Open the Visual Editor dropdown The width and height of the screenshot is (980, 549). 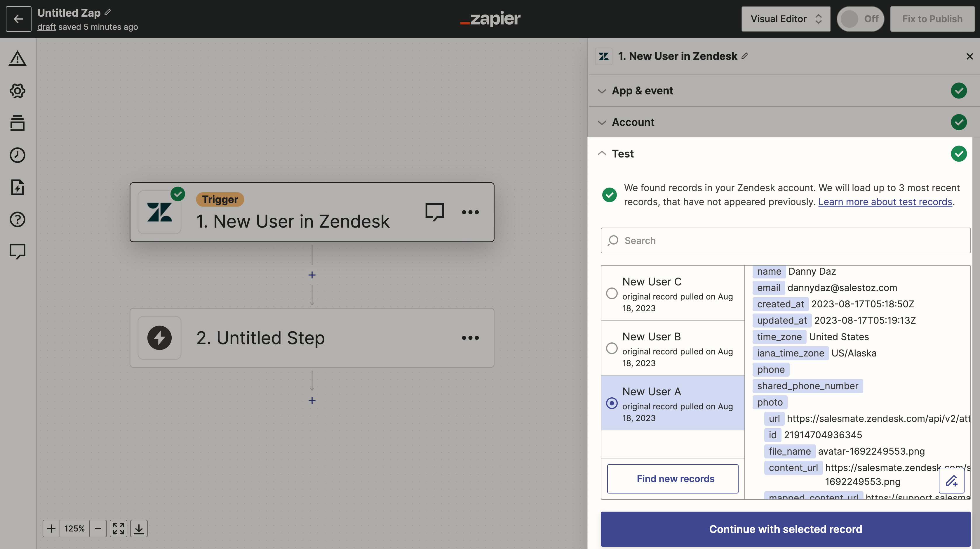pyautogui.click(x=786, y=19)
